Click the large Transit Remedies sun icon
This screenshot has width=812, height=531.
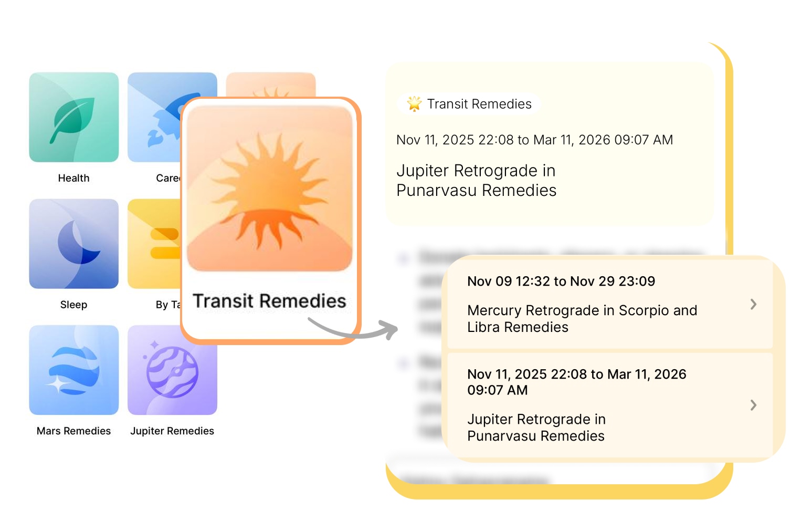pyautogui.click(x=270, y=188)
